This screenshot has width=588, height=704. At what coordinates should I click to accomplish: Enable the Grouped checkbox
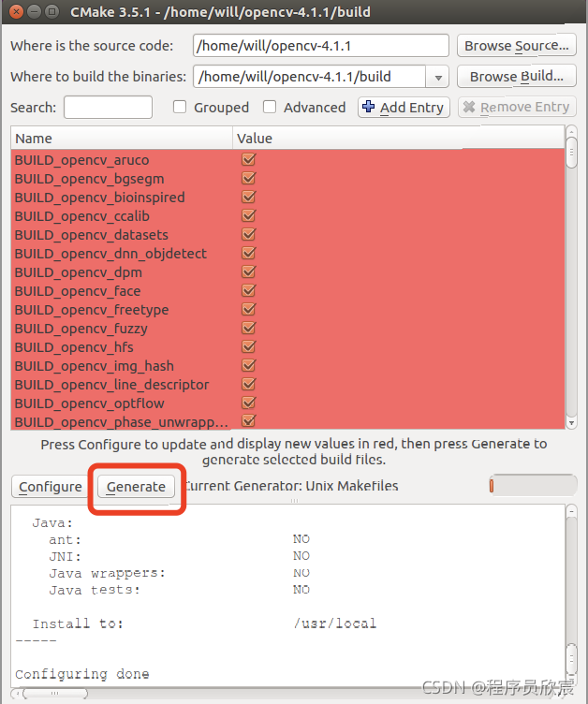(181, 108)
